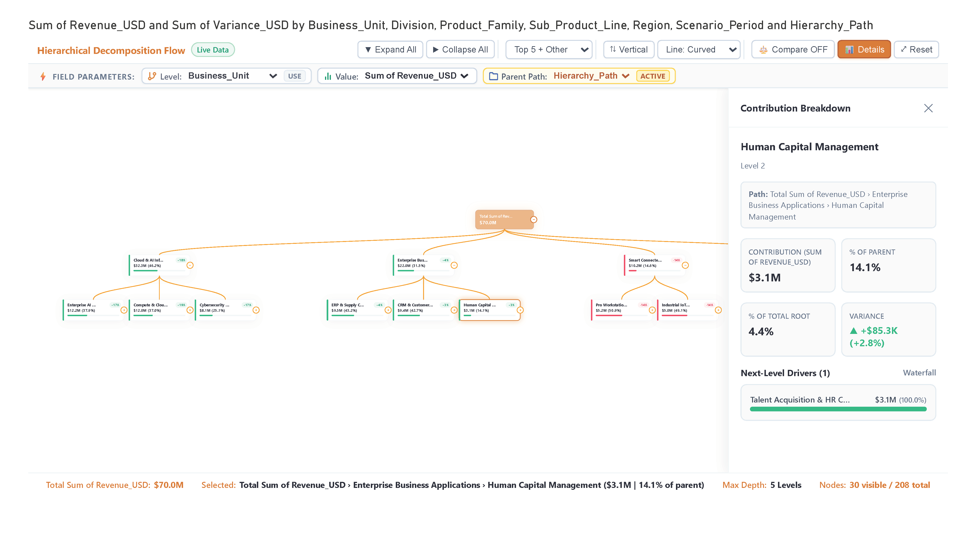This screenshot has width=969, height=560.
Task: Click the Live Data badge
Action: [213, 50]
